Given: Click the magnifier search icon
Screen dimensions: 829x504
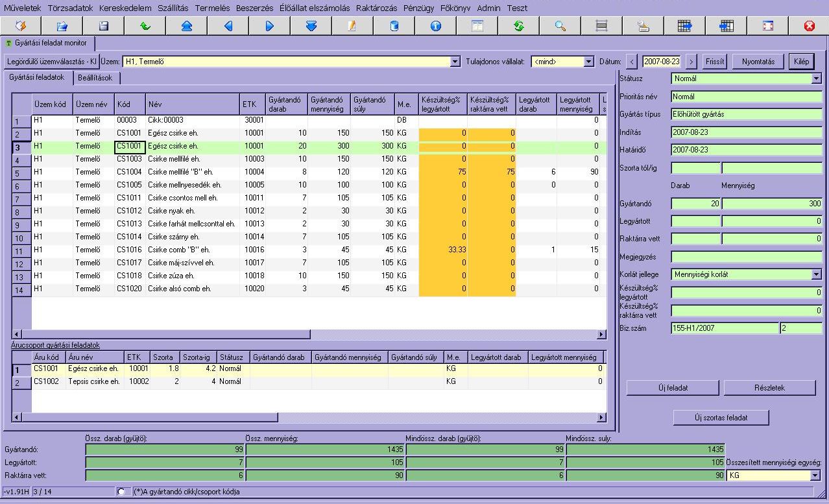Looking at the screenshot, I should pyautogui.click(x=560, y=26).
